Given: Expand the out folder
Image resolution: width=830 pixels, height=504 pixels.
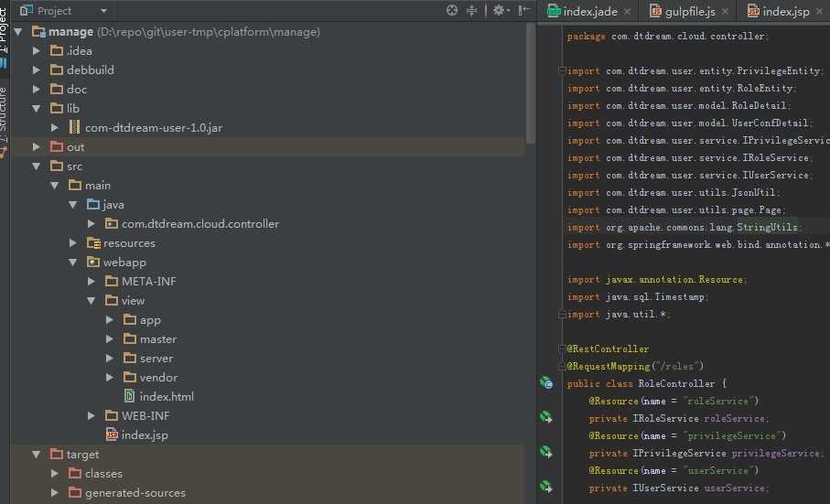Looking at the screenshot, I should [36, 147].
